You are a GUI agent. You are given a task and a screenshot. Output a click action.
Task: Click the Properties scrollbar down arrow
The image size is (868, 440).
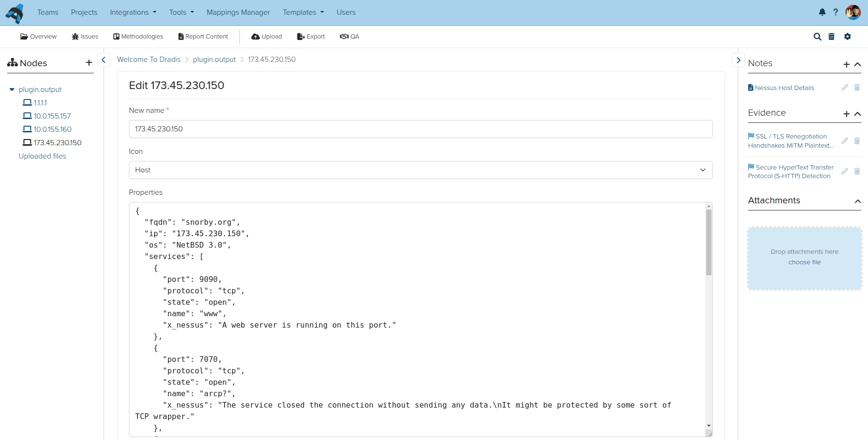click(709, 426)
